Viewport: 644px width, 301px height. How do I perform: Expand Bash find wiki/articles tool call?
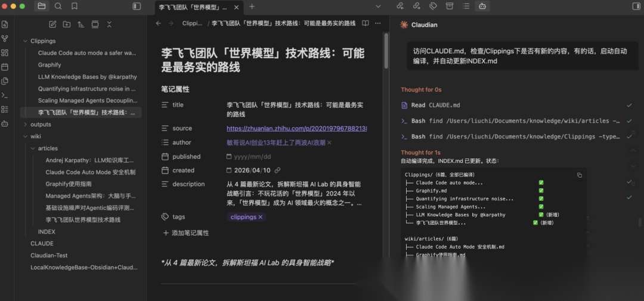point(516,121)
